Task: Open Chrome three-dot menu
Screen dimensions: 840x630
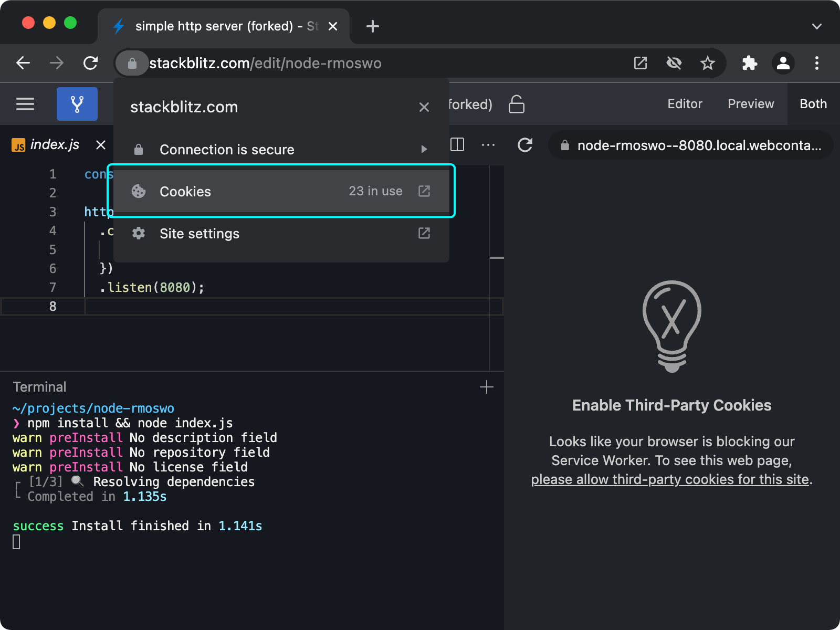Action: [816, 64]
